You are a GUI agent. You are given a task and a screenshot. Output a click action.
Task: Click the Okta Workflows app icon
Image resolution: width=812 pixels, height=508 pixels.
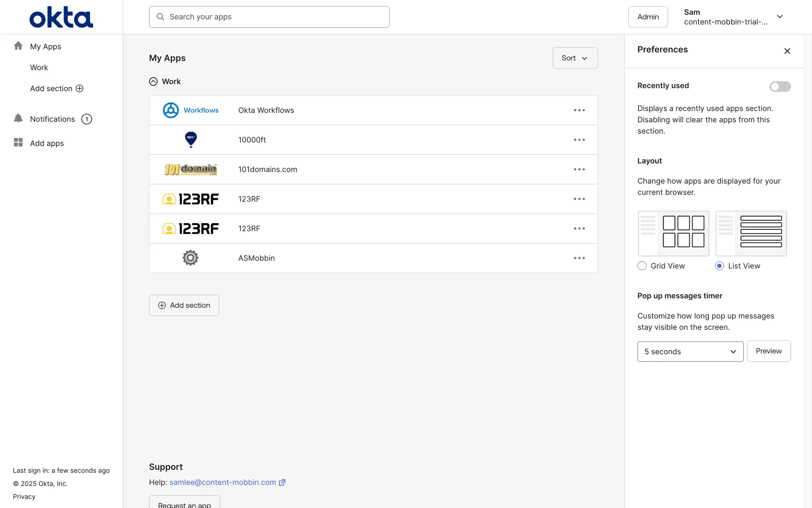(x=171, y=110)
